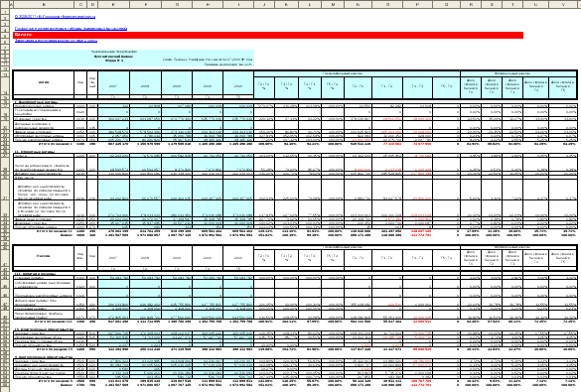
Task: Select column S header
Action: (492, 4)
